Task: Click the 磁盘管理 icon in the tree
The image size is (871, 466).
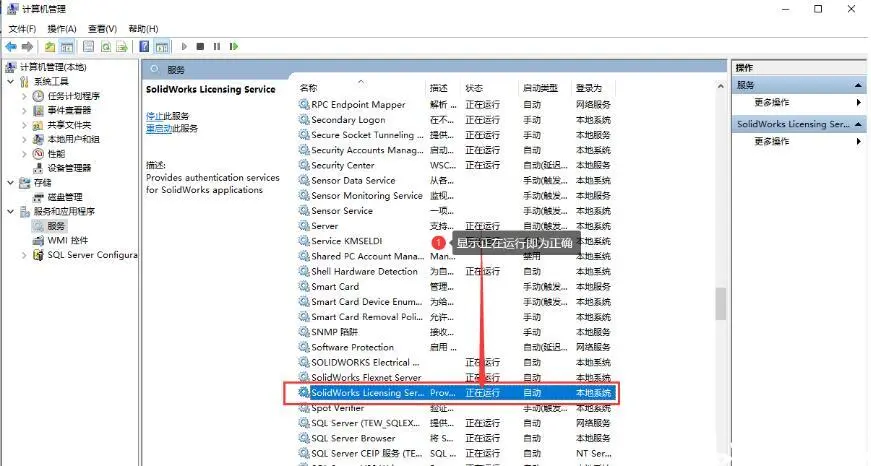Action: (x=38, y=197)
